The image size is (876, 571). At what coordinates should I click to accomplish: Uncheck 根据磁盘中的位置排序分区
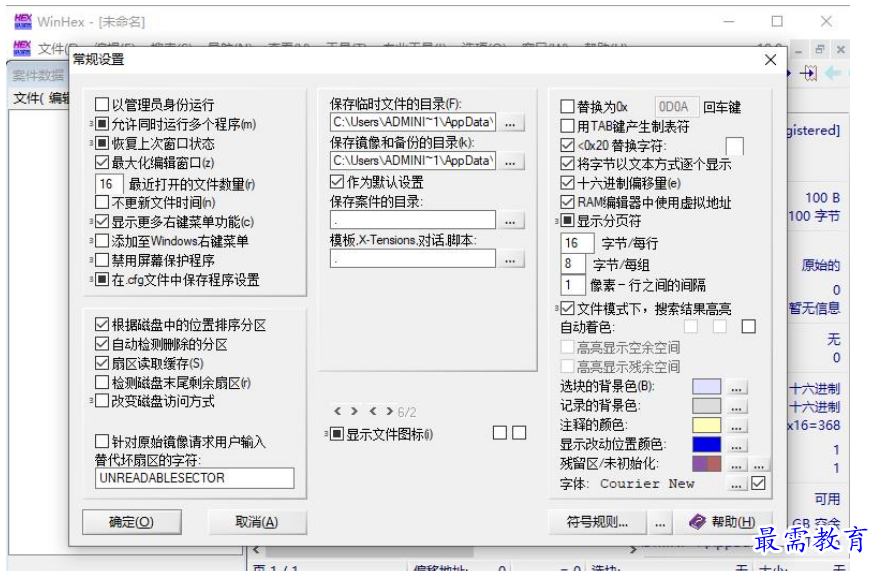[102, 325]
